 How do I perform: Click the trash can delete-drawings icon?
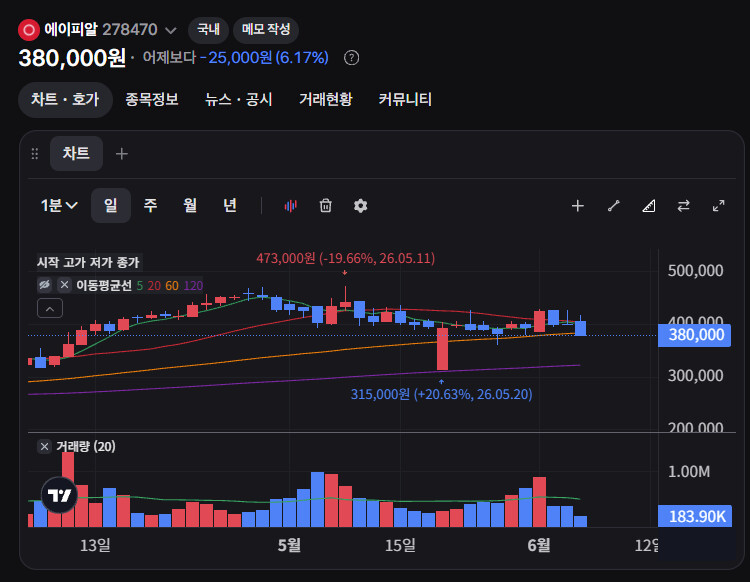tap(325, 206)
